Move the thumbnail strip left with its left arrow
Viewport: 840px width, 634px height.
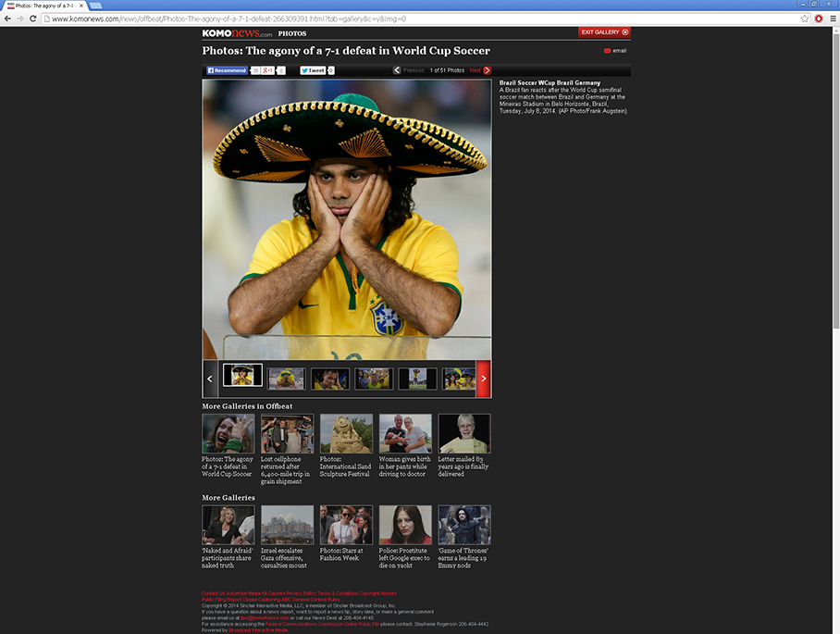[209, 379]
